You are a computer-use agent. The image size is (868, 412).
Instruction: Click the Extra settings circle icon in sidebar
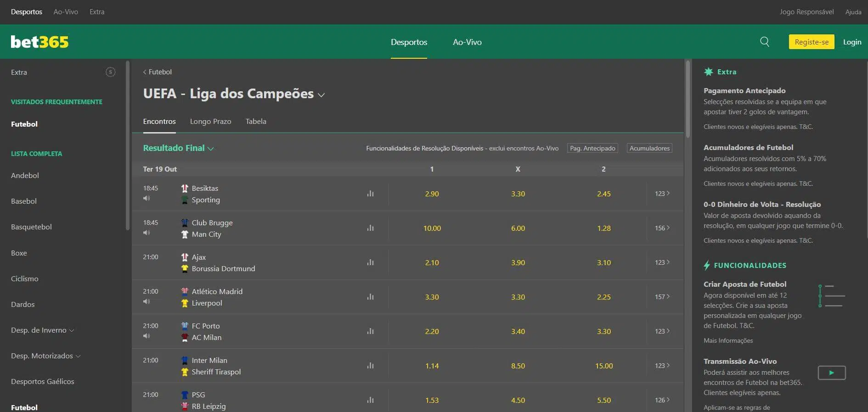click(x=110, y=72)
